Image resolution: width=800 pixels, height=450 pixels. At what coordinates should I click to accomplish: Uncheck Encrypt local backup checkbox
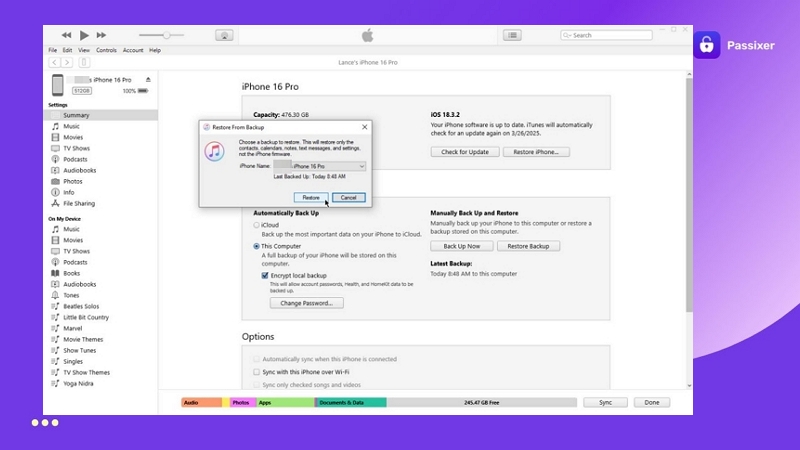coord(265,275)
